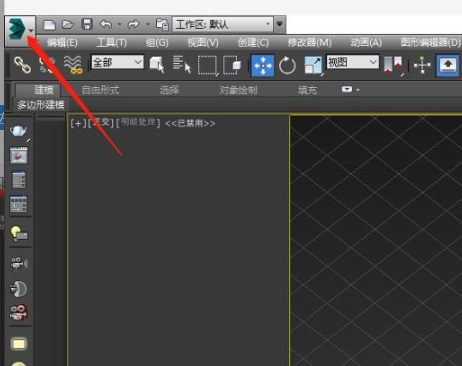462x366 pixels.
Task: Open the 视图(V) menu
Action: click(x=203, y=43)
